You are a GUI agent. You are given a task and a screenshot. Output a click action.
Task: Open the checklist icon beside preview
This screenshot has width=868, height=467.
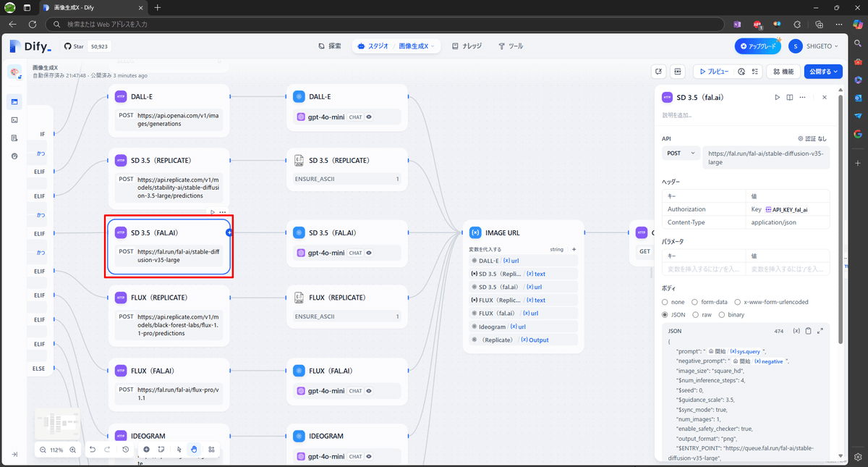[754, 72]
